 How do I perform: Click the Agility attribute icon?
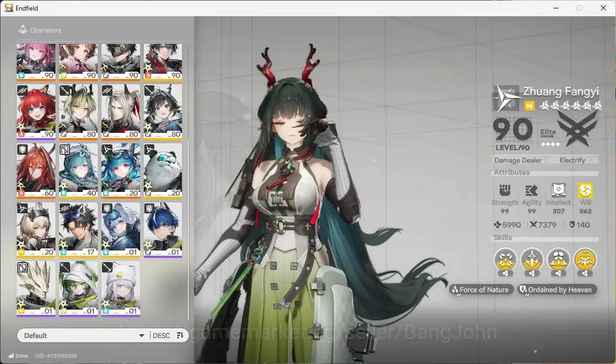click(531, 190)
